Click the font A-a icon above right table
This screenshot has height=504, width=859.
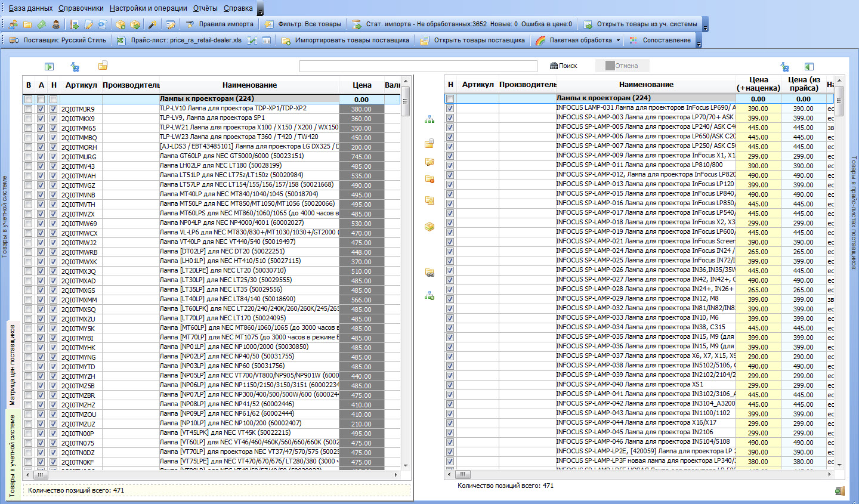point(784,67)
